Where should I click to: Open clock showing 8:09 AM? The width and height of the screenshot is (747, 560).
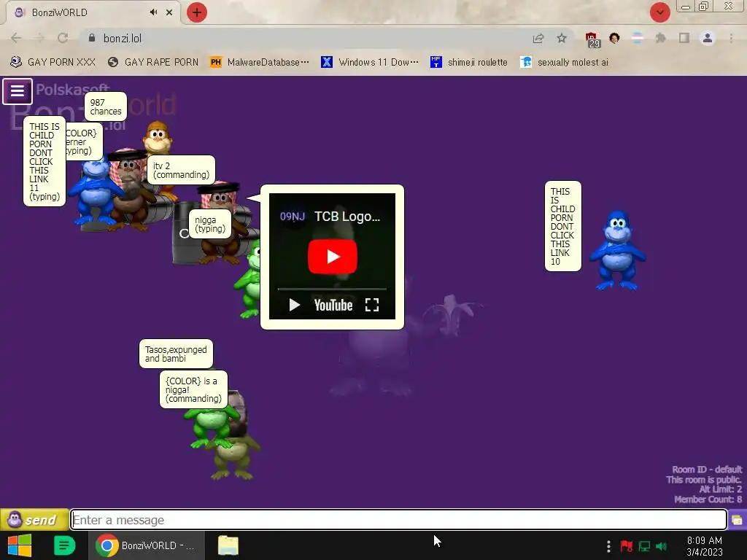click(705, 545)
